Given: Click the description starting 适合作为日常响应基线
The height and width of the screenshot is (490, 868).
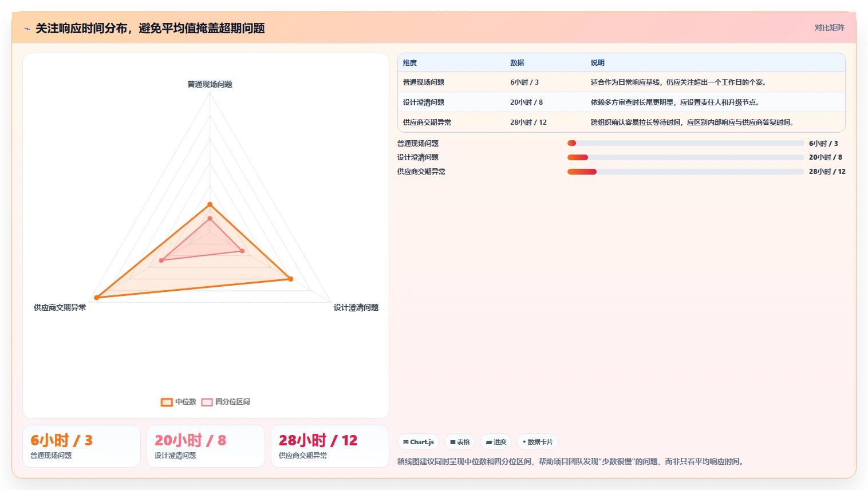Looking at the screenshot, I should (x=678, y=82).
